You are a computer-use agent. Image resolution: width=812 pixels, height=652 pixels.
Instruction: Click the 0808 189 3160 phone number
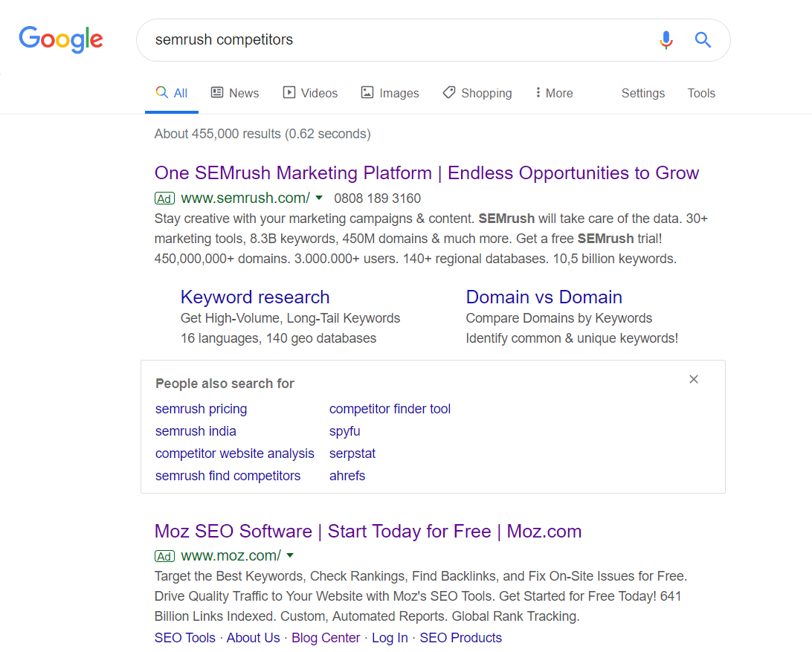tap(378, 198)
